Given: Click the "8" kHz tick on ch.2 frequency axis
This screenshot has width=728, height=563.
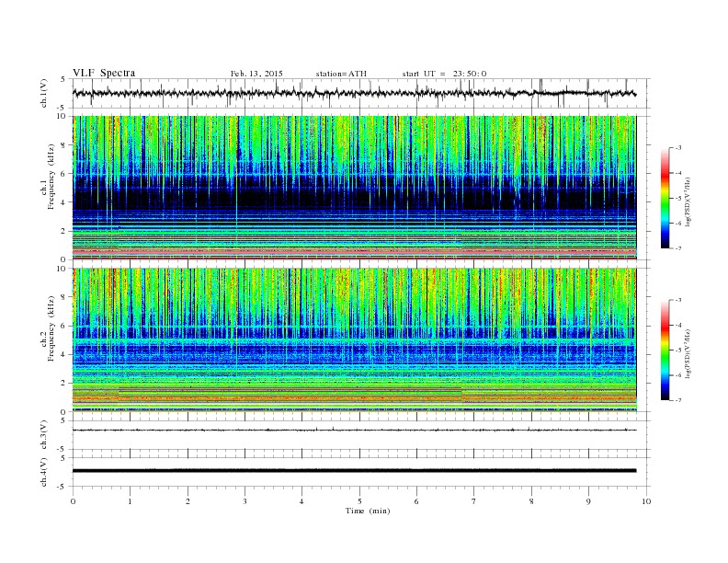Looking at the screenshot, I should (x=64, y=297).
